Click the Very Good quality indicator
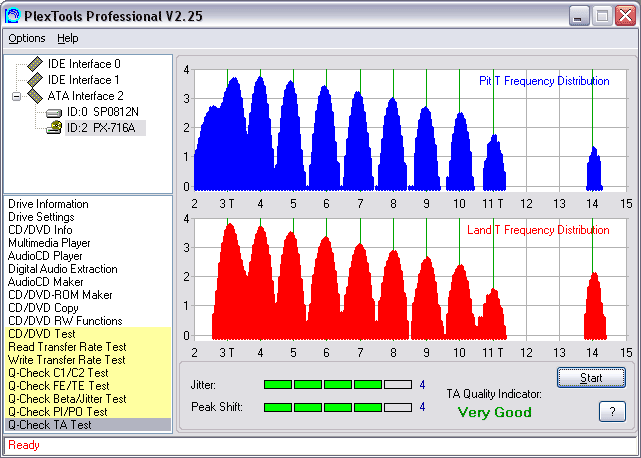Screen dimensions: 641x458 coord(495,412)
